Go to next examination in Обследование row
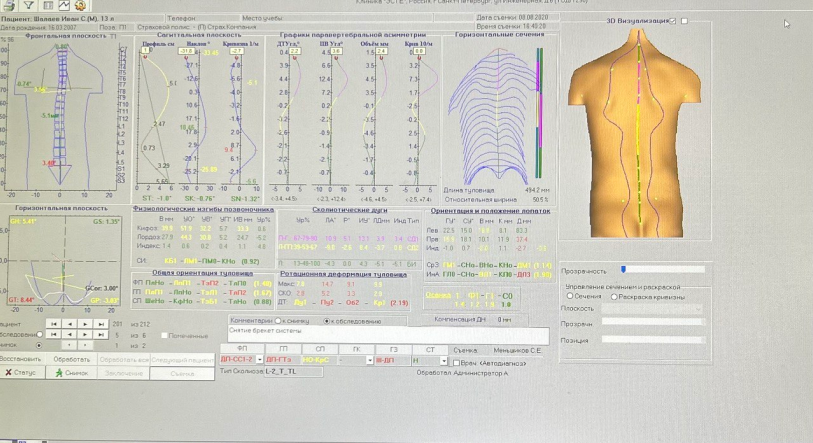The image size is (813, 443). click(x=85, y=335)
